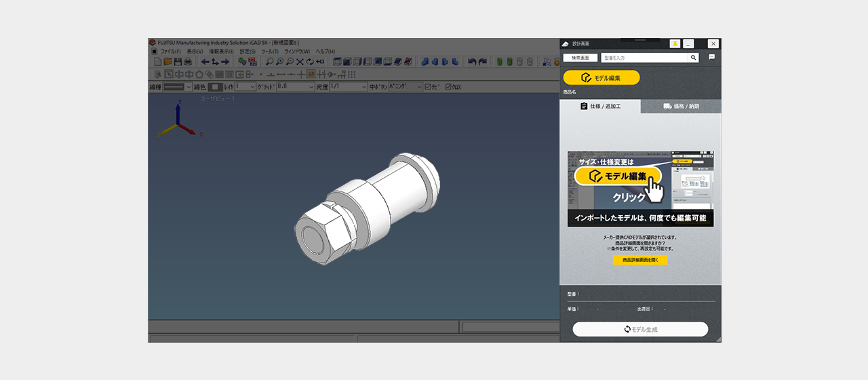
Task: Open the 中ﾎﾞﾀﾝ middle button dropdown
Action: [419, 87]
